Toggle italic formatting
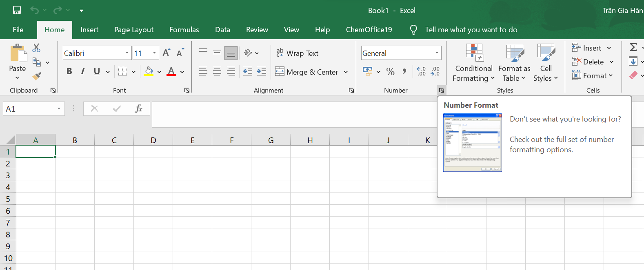The height and width of the screenshot is (270, 644). coord(83,71)
